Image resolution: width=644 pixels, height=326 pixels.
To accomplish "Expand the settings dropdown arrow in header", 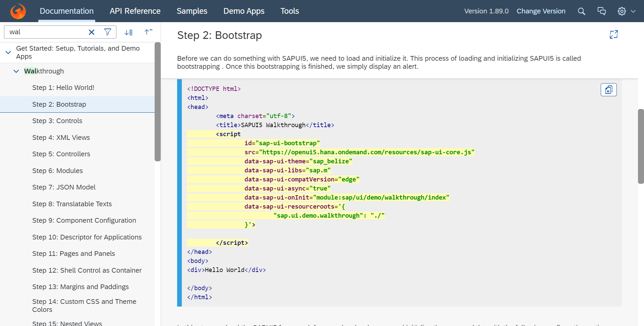I will [633, 11].
